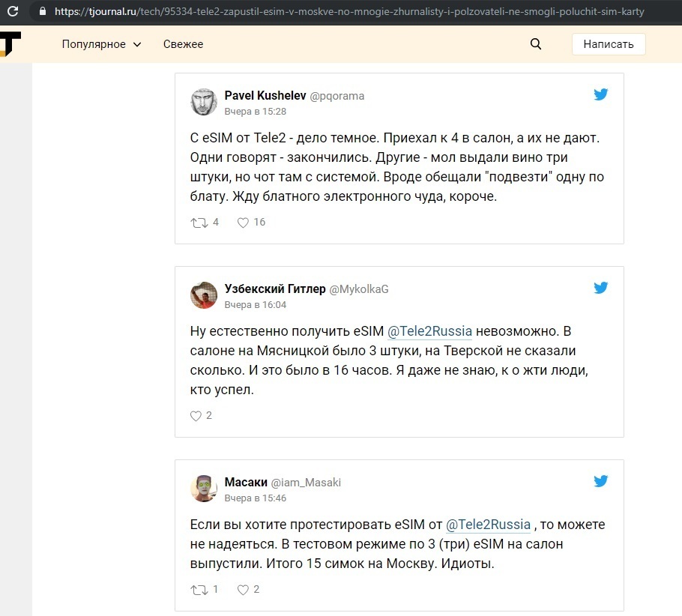Click Twitter bird on Pavel Kushelev tweet
This screenshot has height=616, width=682.
pyautogui.click(x=601, y=94)
